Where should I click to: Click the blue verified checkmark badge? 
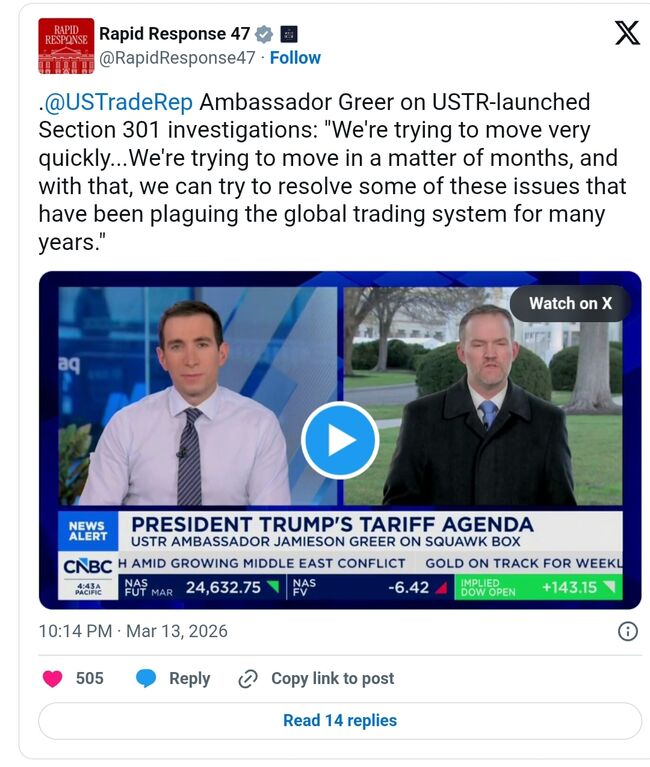click(264, 34)
